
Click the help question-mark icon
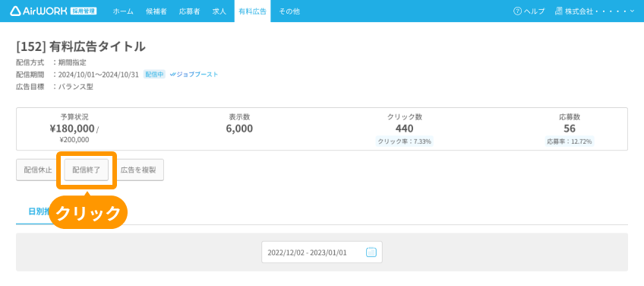click(x=517, y=11)
